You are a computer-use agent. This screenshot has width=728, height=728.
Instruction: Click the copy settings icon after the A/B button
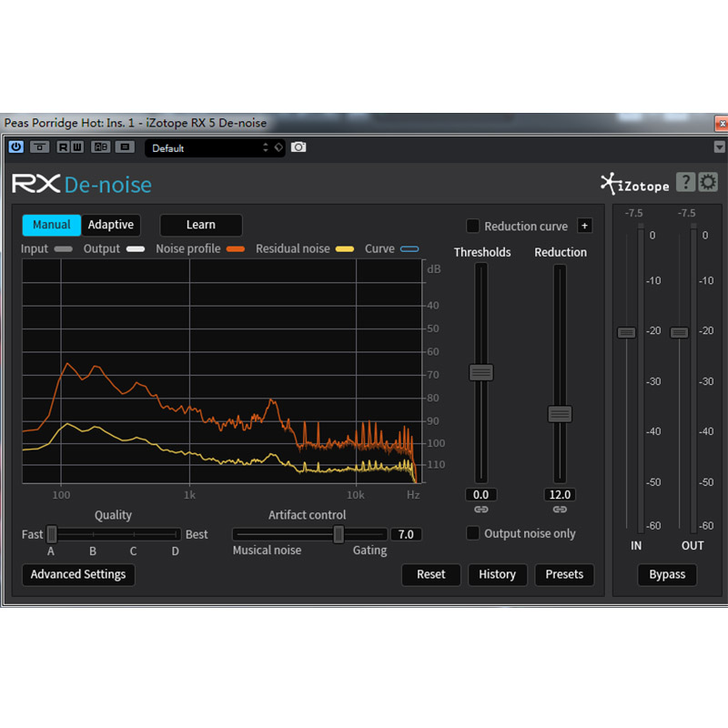coord(125,147)
